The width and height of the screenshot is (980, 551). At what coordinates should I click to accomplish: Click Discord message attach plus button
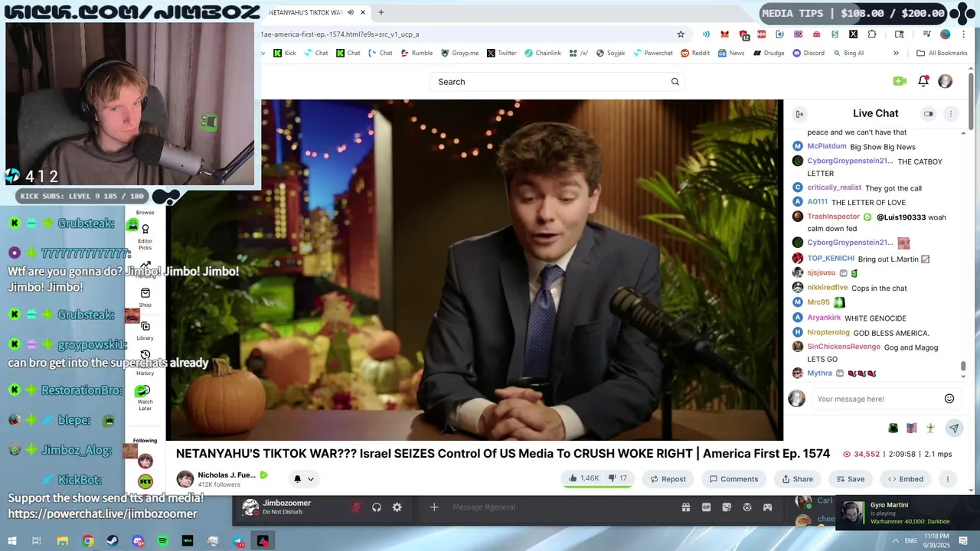(x=434, y=507)
